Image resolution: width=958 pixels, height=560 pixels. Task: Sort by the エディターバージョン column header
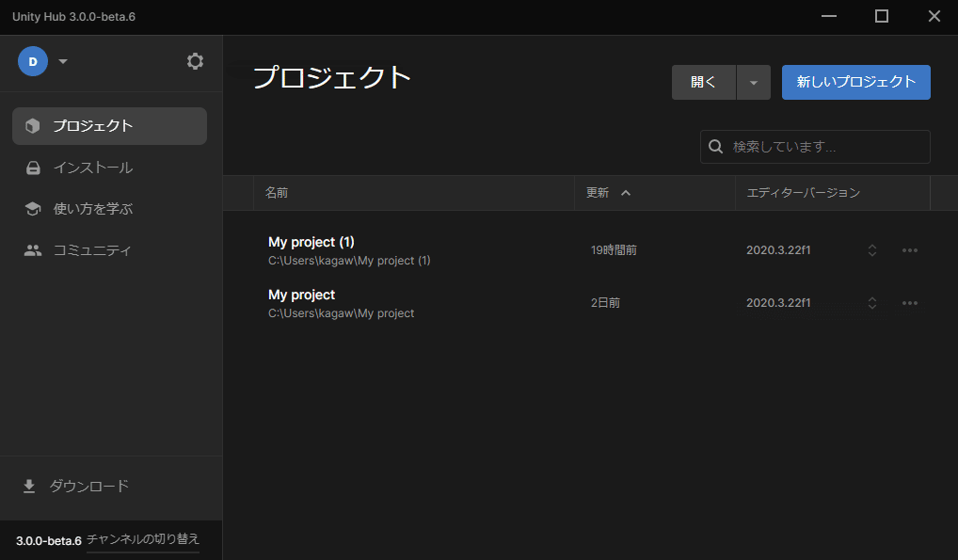tap(832, 193)
